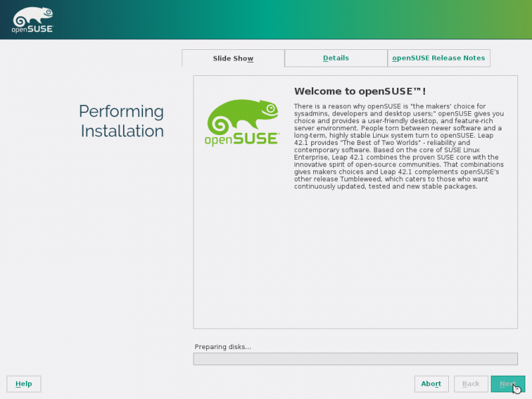Switch to the Slide Show tab

point(233,59)
